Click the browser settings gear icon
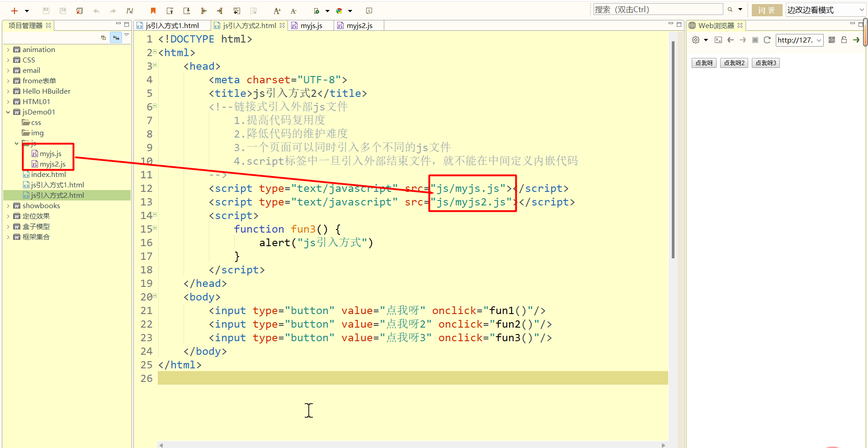 click(696, 40)
